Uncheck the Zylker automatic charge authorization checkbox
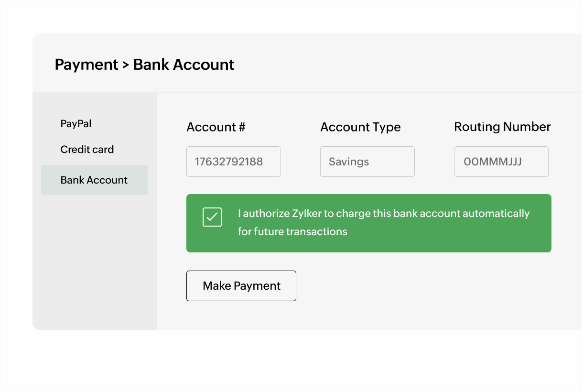This screenshot has height=392, width=583. [212, 217]
